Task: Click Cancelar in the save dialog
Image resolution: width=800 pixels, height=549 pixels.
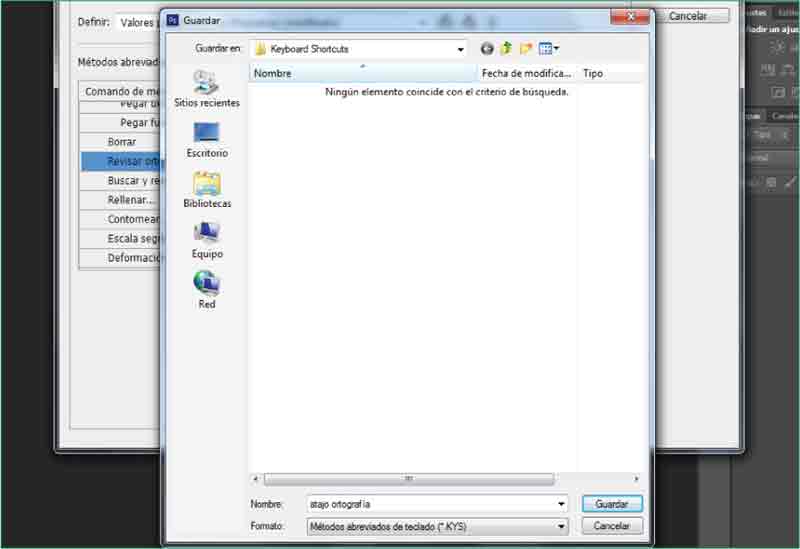Action: [611, 526]
